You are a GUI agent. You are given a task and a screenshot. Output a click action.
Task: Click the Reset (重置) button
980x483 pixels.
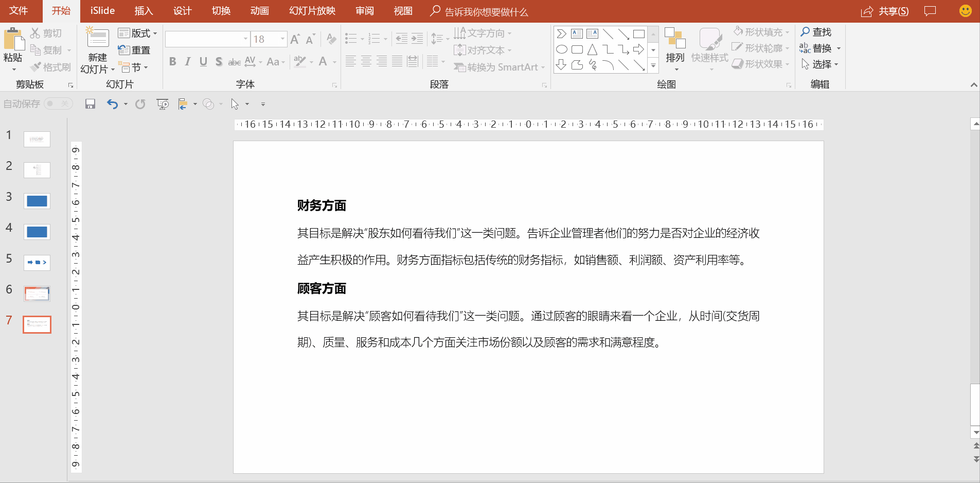point(134,50)
